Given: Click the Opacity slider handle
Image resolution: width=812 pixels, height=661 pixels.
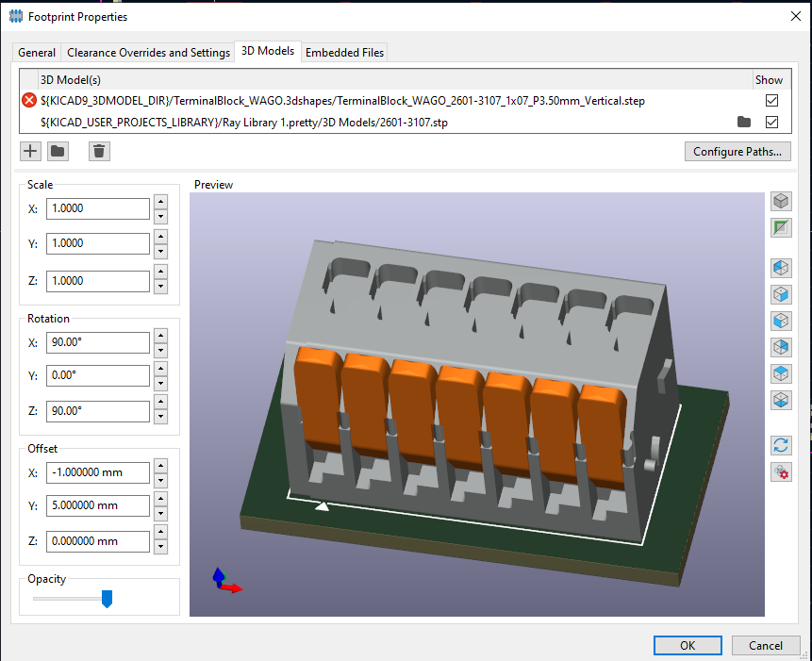Looking at the screenshot, I should [107, 599].
